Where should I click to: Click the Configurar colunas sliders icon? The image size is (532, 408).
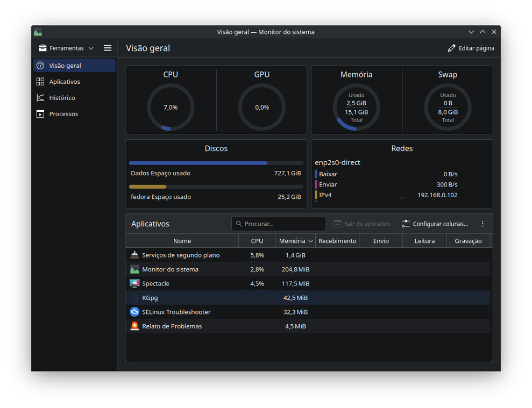406,224
